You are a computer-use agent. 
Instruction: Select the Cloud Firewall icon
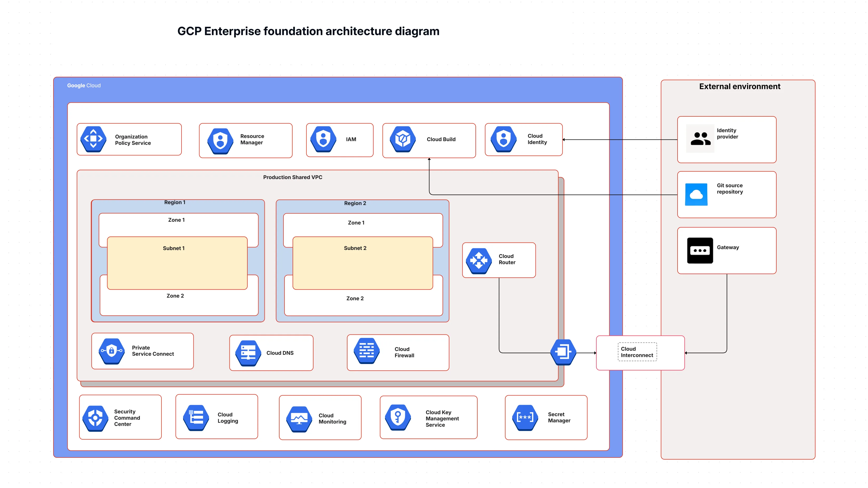(x=366, y=351)
